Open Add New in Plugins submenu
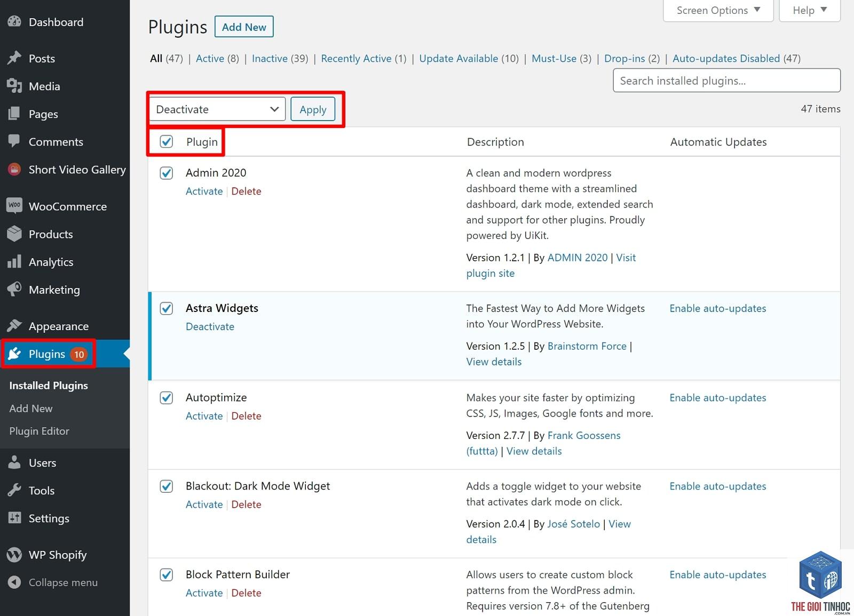Viewport: 854px width, 616px height. click(x=31, y=408)
